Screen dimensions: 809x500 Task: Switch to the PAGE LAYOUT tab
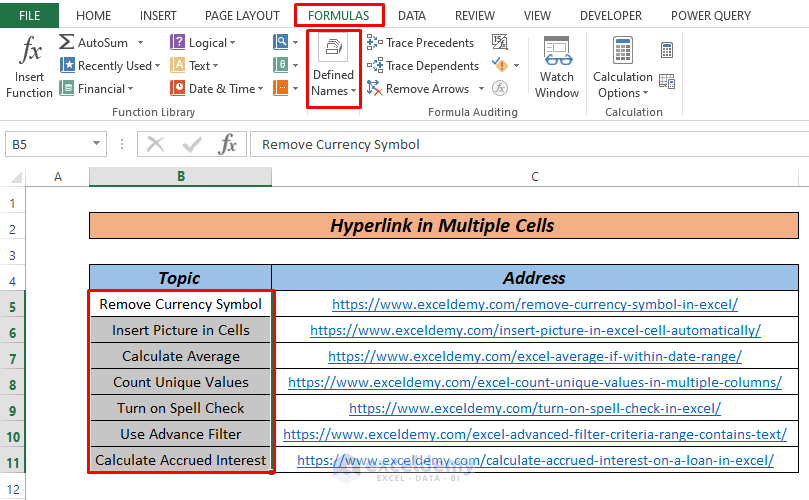pyautogui.click(x=242, y=16)
